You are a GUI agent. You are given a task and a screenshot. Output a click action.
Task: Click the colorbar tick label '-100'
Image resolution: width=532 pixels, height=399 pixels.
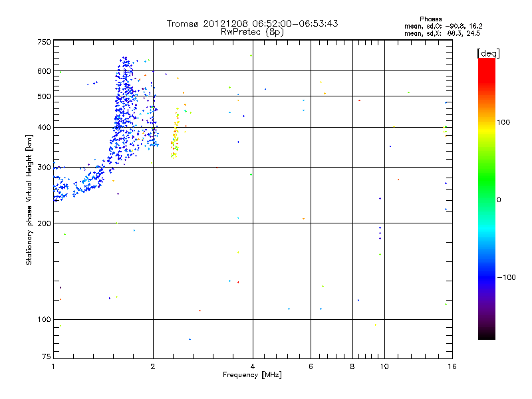506,277
